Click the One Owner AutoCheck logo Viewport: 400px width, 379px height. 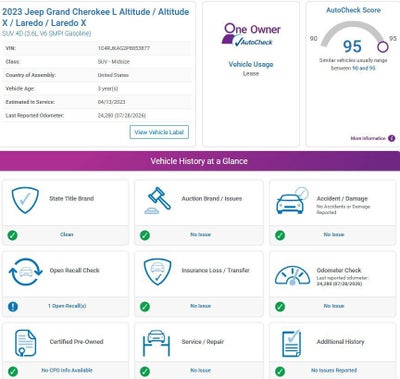(251, 34)
